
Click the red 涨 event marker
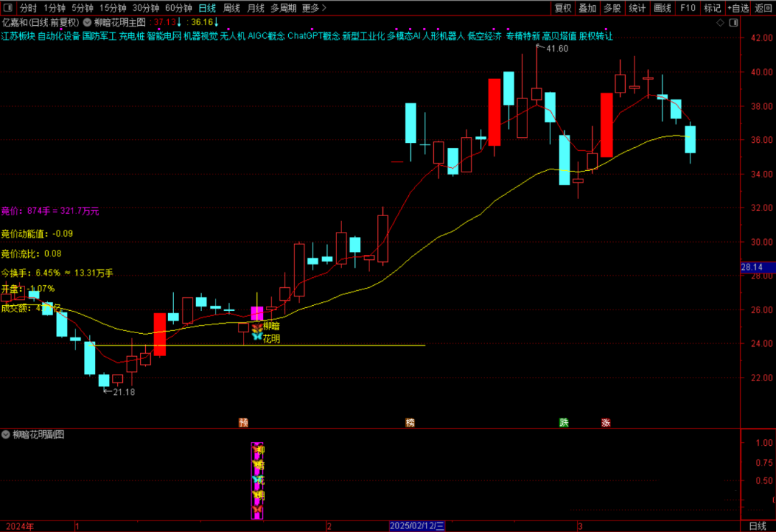tap(606, 423)
